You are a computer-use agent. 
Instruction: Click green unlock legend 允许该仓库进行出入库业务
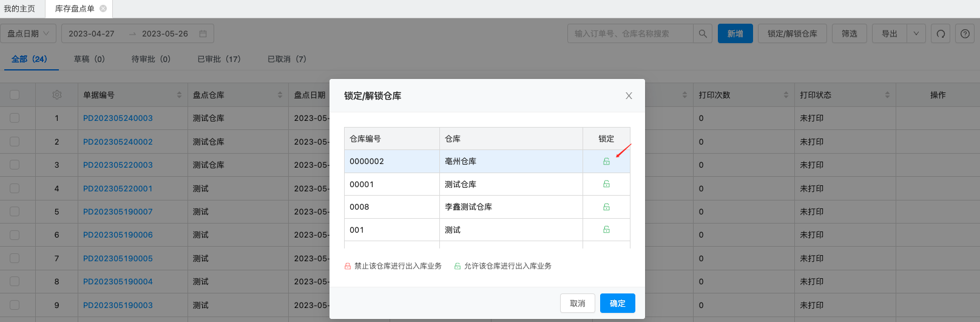503,266
